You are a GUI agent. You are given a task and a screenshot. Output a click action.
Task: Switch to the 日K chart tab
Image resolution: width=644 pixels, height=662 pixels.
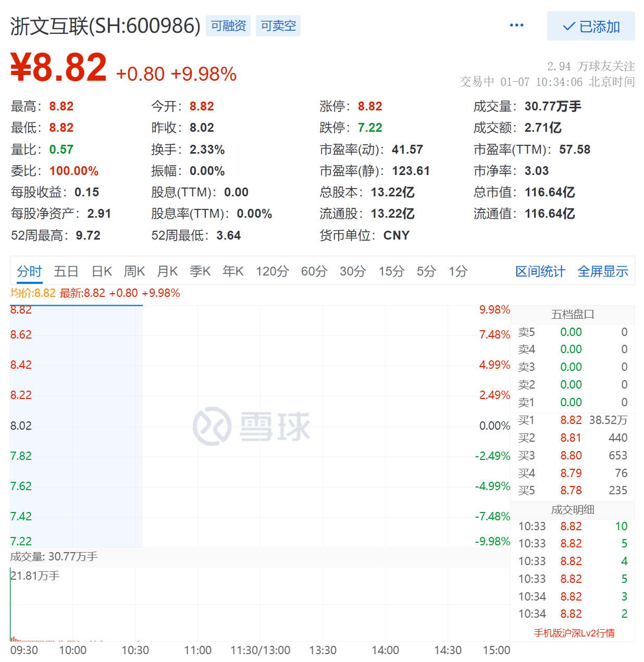tap(102, 271)
